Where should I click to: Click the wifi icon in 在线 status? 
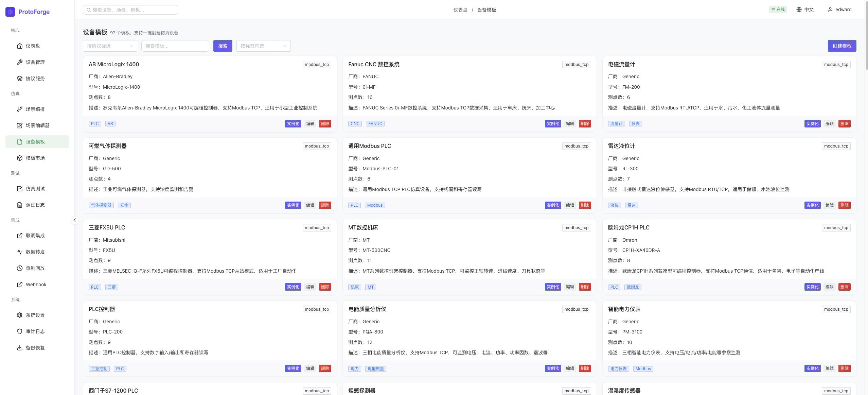click(773, 10)
